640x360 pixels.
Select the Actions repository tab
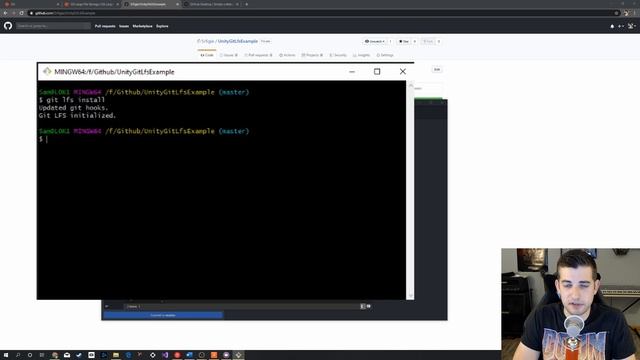[287, 55]
